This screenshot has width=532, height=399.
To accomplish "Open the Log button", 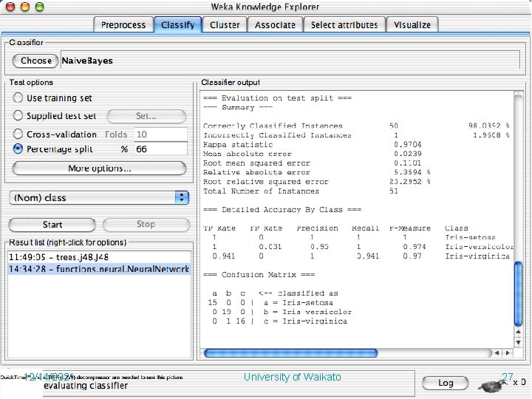I will click(446, 383).
